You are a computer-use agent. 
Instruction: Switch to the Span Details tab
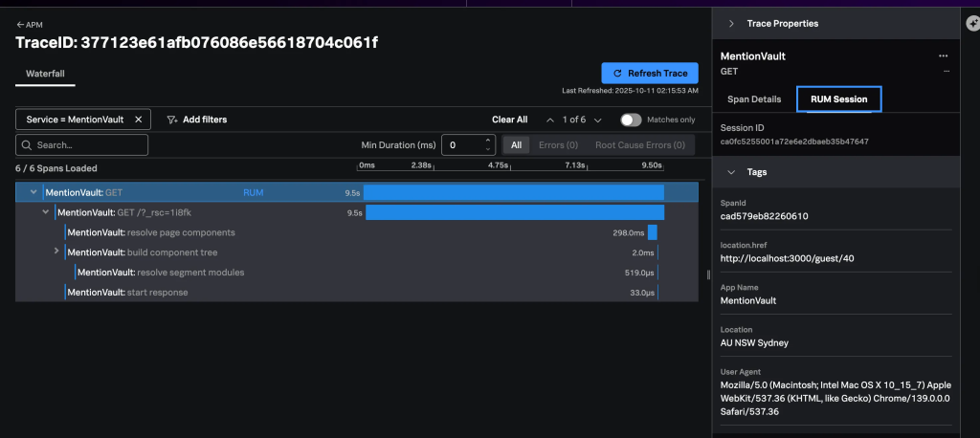click(x=754, y=99)
